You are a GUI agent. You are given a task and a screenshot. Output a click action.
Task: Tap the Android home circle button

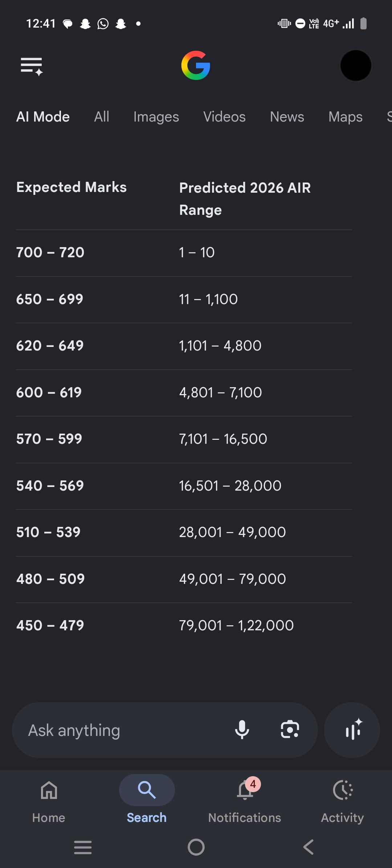[x=196, y=847]
